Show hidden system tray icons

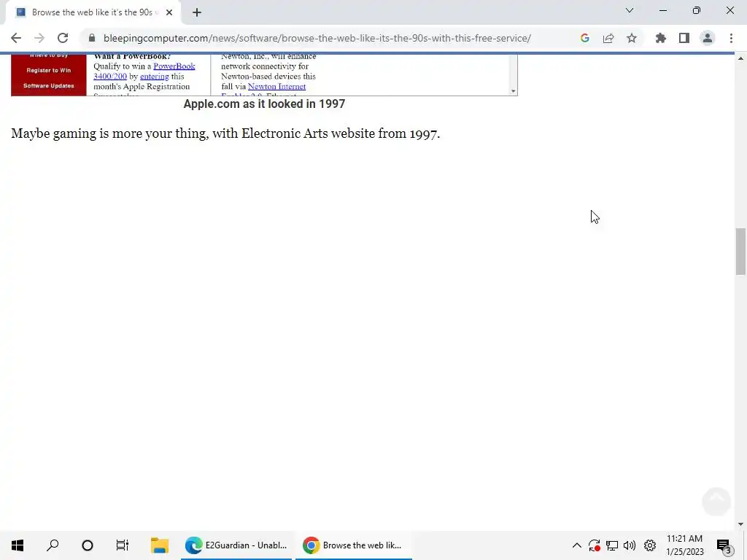click(576, 545)
